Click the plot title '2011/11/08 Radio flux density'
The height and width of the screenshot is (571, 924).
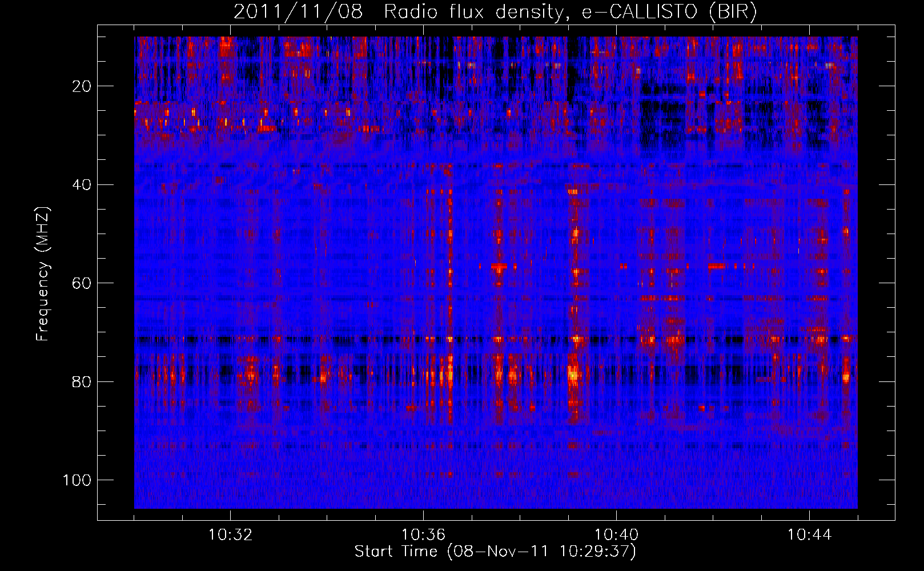click(x=496, y=12)
